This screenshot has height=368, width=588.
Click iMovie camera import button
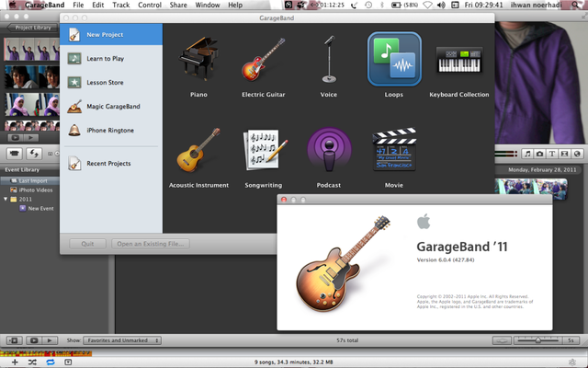click(15, 154)
